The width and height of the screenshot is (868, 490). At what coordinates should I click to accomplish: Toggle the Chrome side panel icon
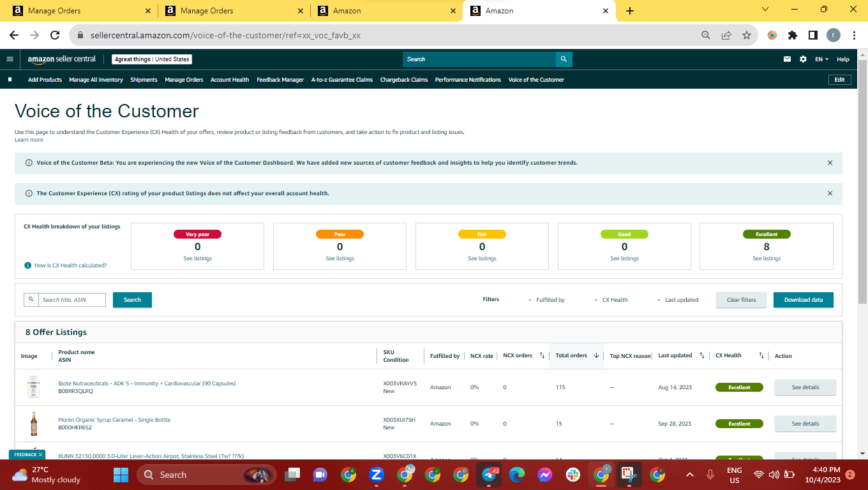(x=813, y=36)
